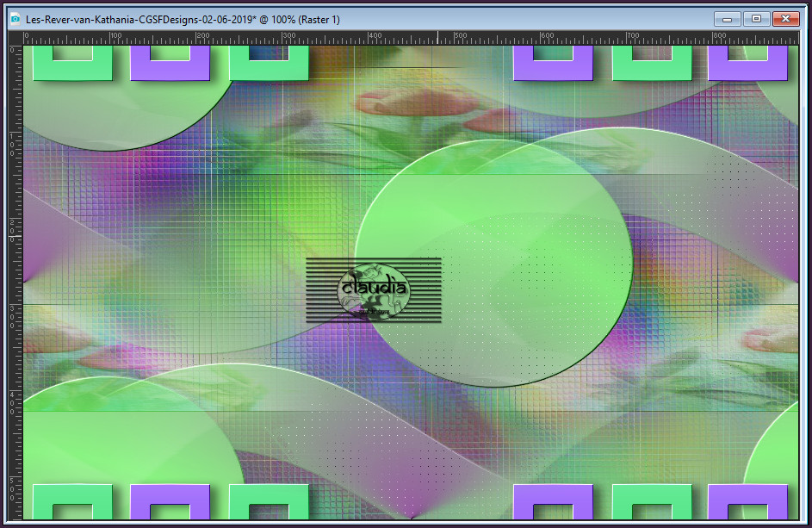Click the title text 'Les-Rever-van-Kathania-CGSFDesigns-02-06-2019* @ 100% (Raster 1)'
This screenshot has width=812, height=528.
183,20
